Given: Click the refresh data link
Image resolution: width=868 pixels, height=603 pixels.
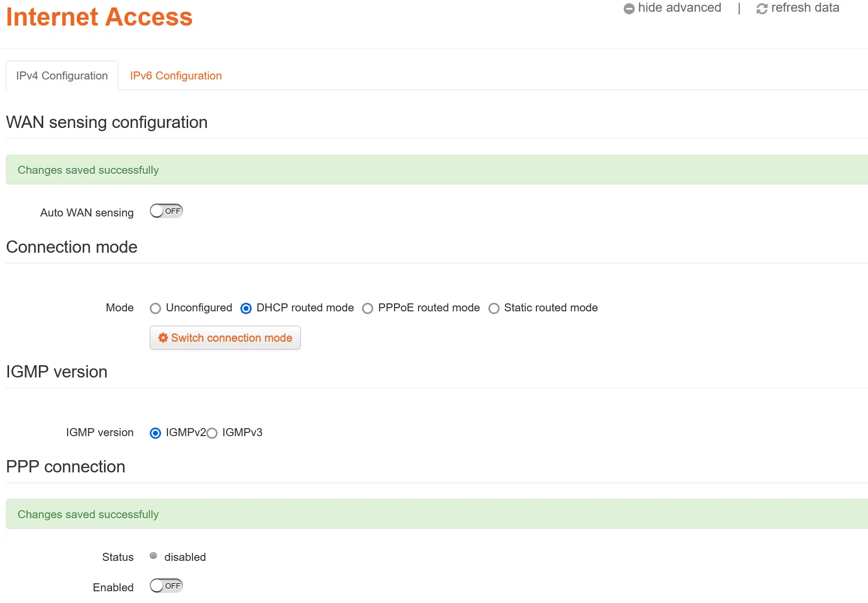Looking at the screenshot, I should pyautogui.click(x=805, y=8).
